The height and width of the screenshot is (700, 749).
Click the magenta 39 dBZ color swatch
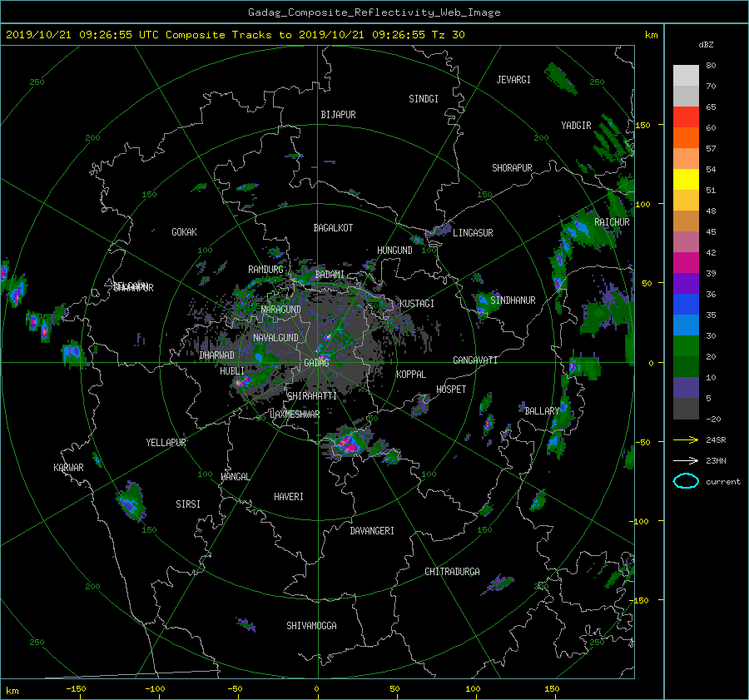[x=686, y=263]
